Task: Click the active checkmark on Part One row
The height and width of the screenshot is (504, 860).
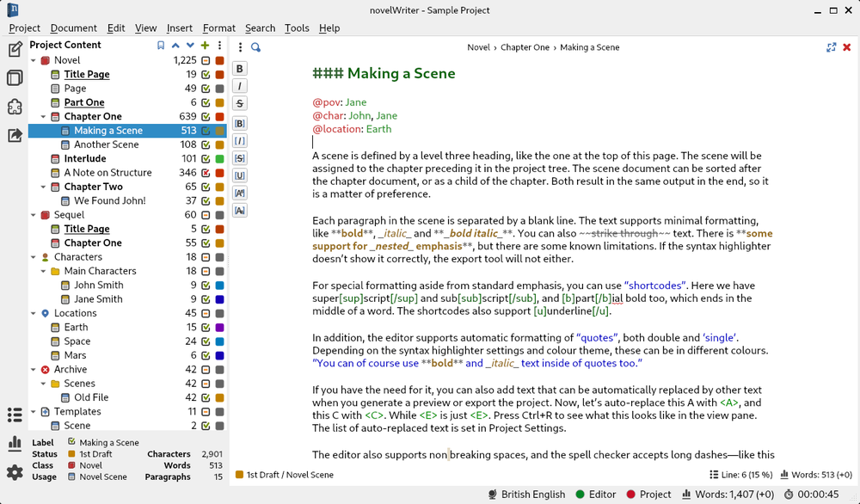Action: point(206,102)
